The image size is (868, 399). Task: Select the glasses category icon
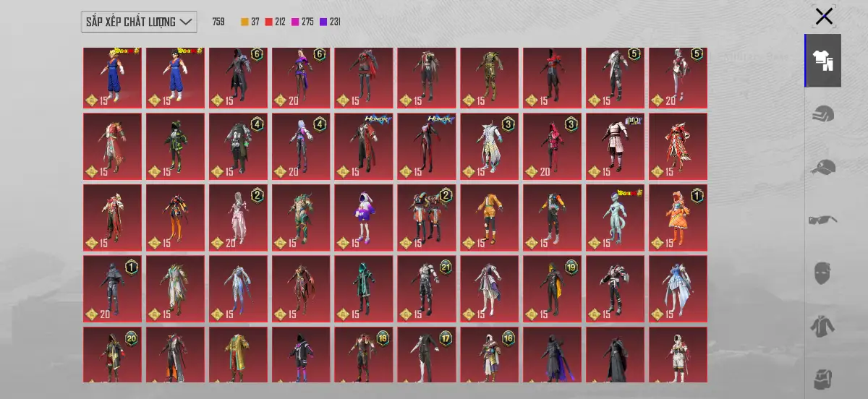pos(823,220)
